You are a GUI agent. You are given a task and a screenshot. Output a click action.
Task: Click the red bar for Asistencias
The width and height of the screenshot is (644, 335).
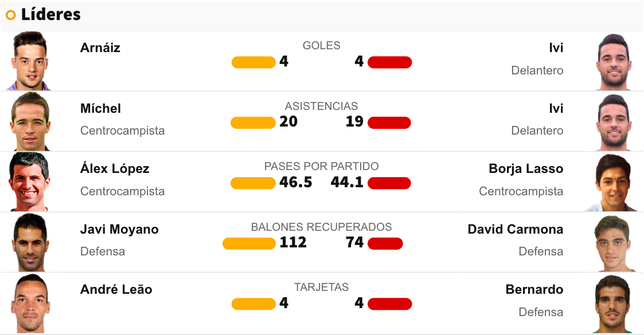[389, 123]
